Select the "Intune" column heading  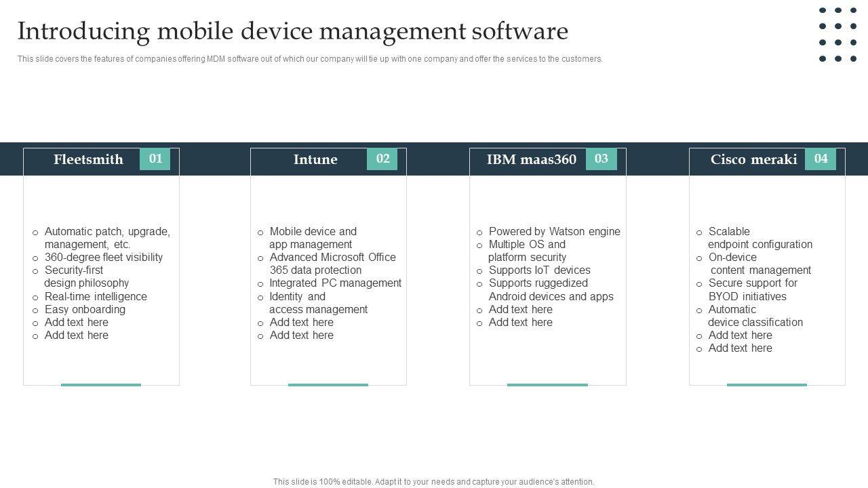coord(315,159)
